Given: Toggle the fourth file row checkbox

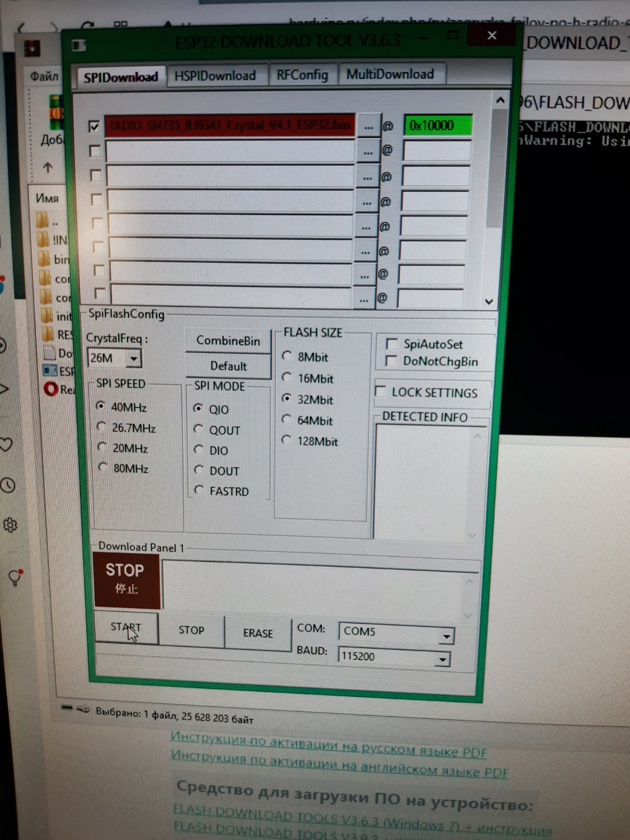Looking at the screenshot, I should click(97, 199).
